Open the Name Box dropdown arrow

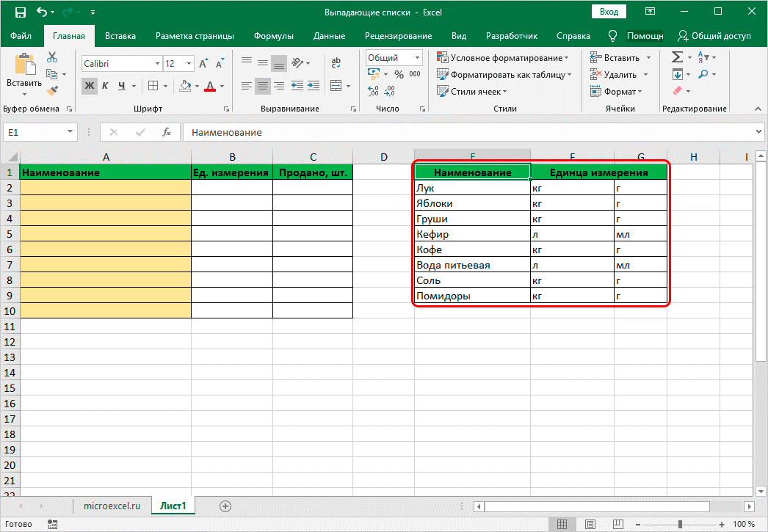pyautogui.click(x=70, y=132)
